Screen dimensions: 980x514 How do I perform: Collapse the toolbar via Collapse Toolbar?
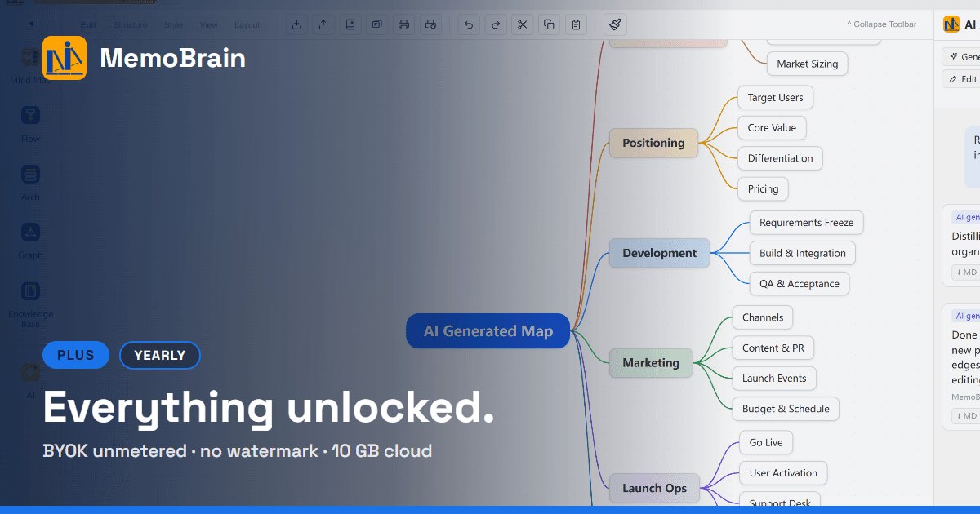881,24
